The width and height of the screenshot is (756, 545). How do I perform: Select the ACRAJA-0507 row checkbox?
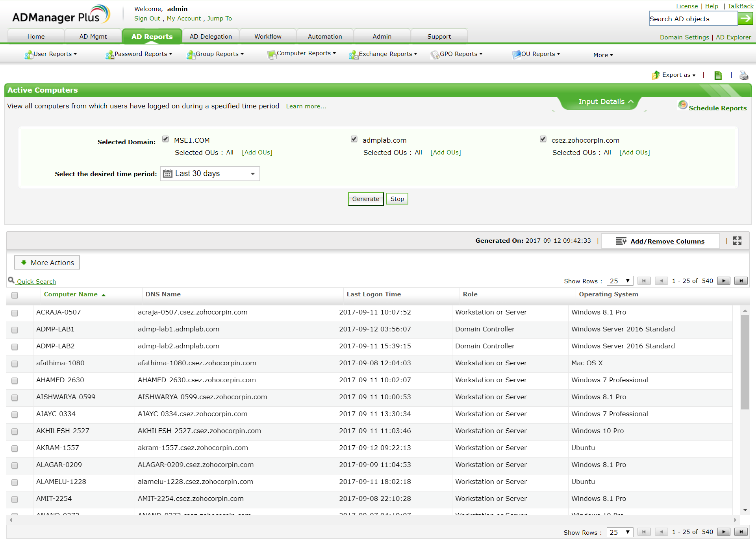click(x=15, y=313)
